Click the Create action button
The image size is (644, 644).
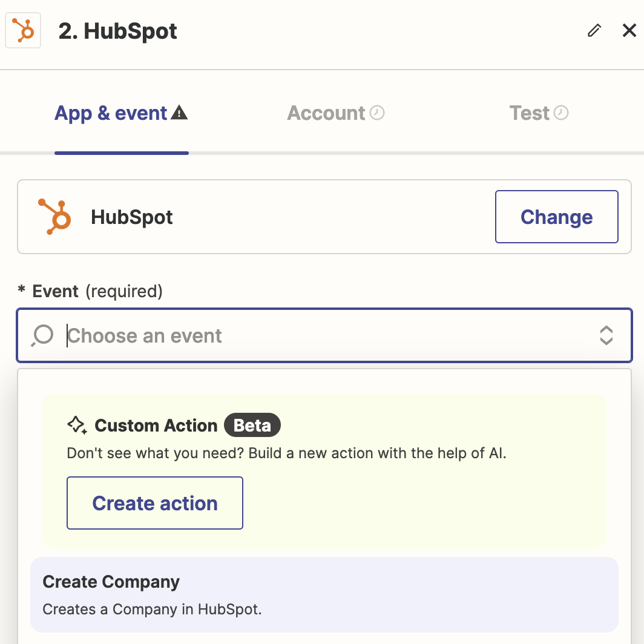click(155, 503)
